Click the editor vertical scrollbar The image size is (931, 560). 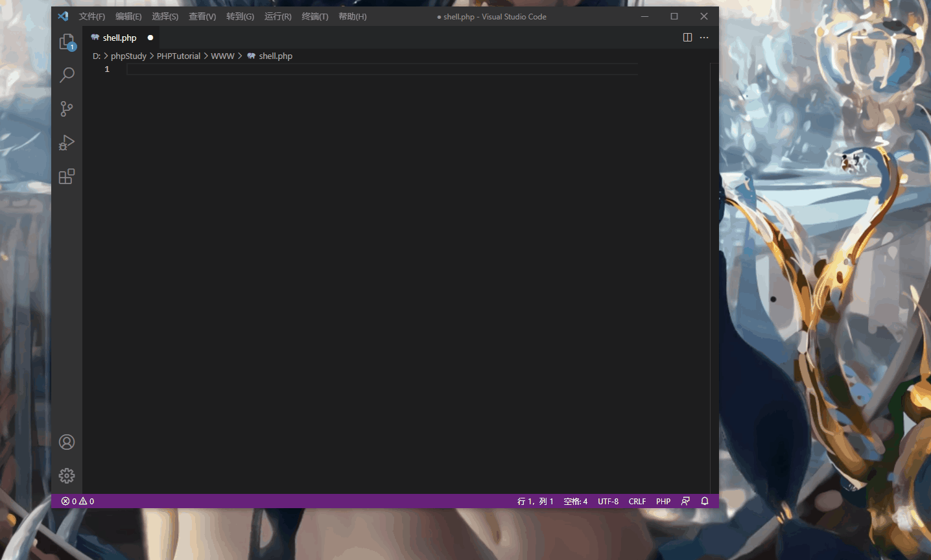point(714,277)
